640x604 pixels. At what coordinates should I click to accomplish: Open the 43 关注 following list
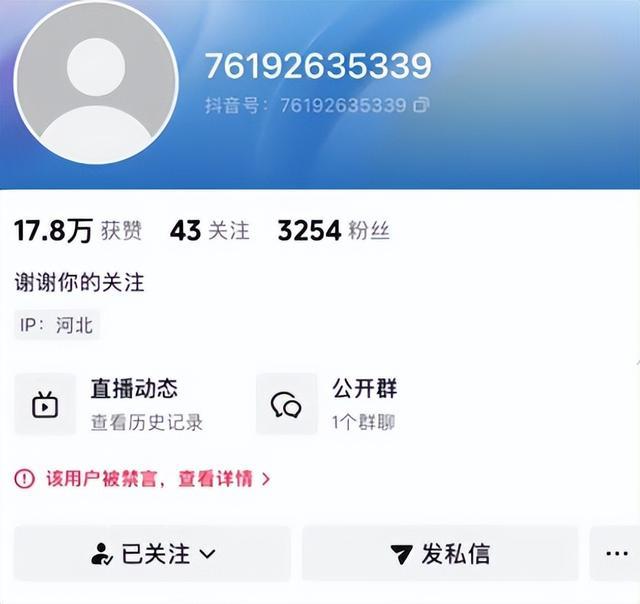pyautogui.click(x=209, y=231)
